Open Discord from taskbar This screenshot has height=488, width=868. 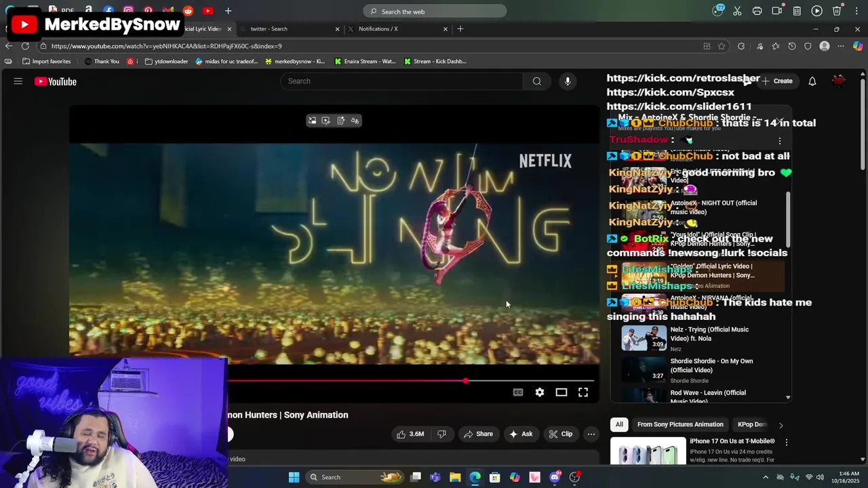(x=555, y=477)
